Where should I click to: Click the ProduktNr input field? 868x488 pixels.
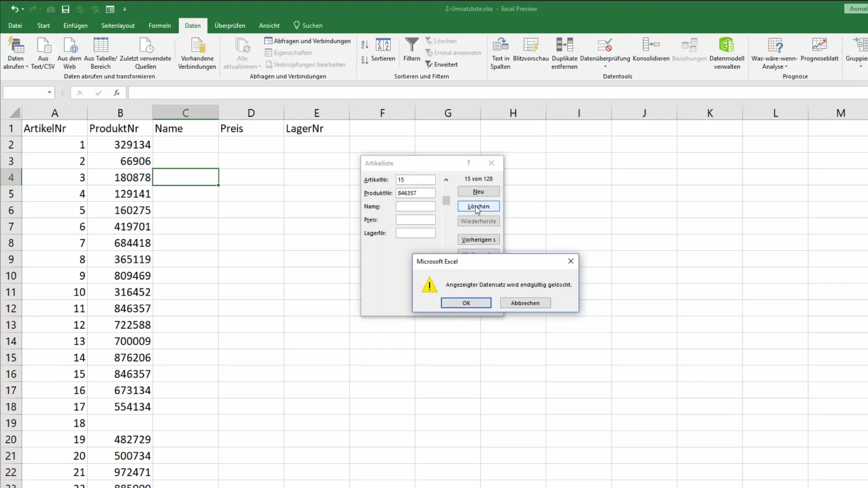click(x=415, y=193)
